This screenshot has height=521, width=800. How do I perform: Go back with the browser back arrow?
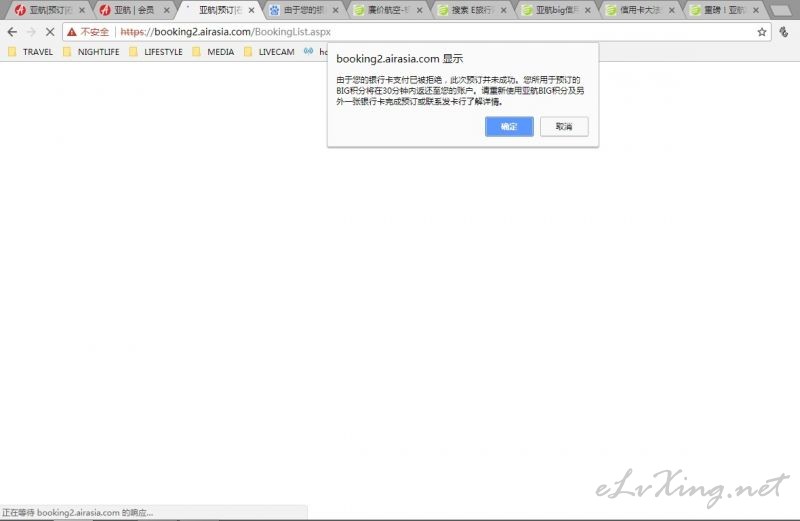(12, 32)
